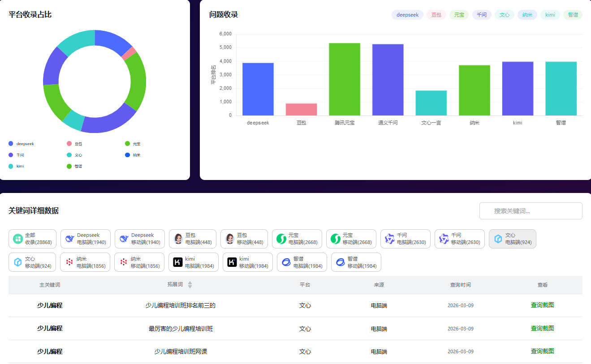The height and width of the screenshot is (364, 591).
Task: Click the 平台收录占比 card title
Action: point(30,15)
